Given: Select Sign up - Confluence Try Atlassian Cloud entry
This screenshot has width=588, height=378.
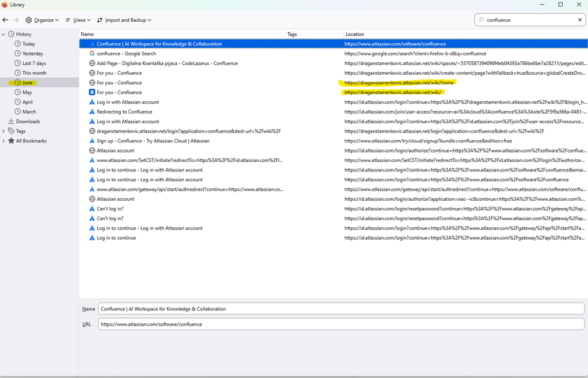Looking at the screenshot, I should coord(333,141).
